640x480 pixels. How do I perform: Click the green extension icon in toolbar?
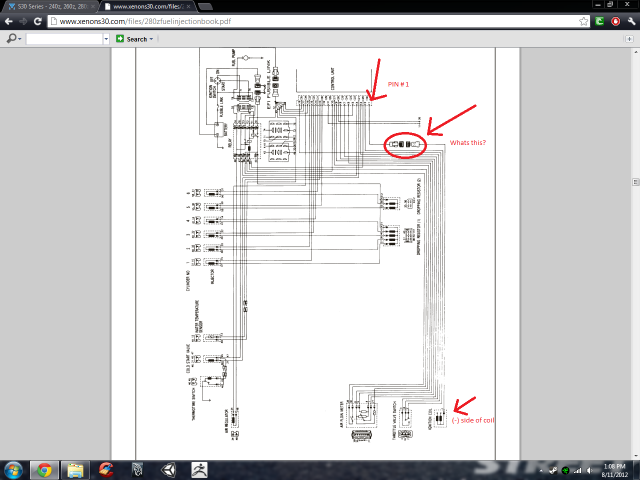598,21
